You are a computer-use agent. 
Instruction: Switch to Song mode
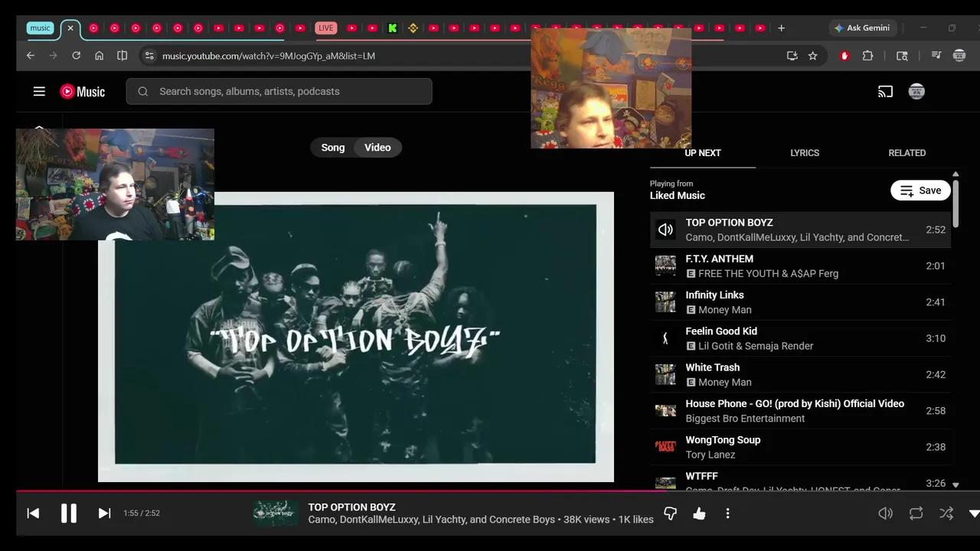pyautogui.click(x=332, y=148)
